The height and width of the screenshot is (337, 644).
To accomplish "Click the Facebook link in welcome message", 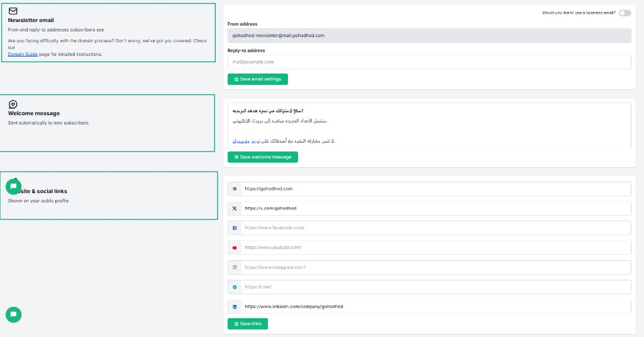I will (241, 141).
